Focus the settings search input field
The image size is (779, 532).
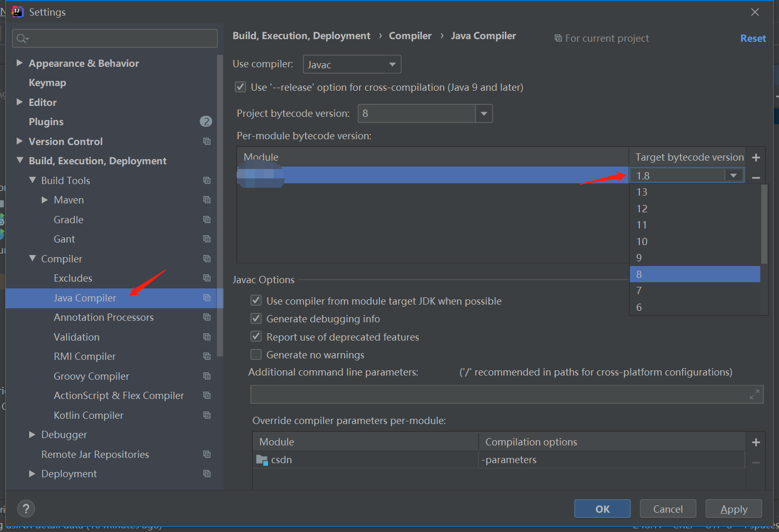click(x=115, y=38)
